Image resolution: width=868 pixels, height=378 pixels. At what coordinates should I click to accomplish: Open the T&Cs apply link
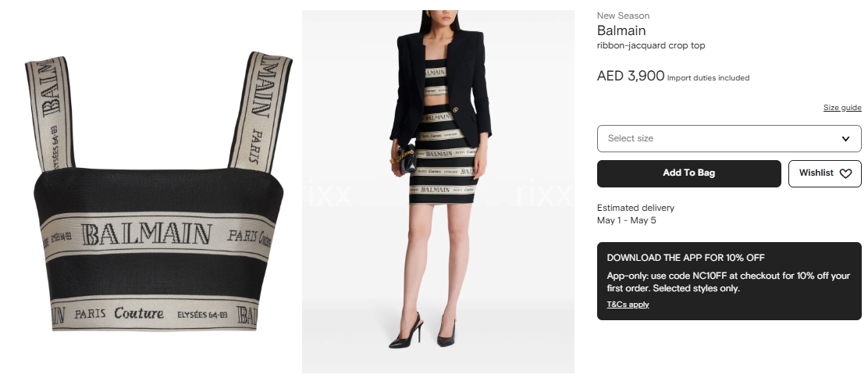[x=628, y=305]
